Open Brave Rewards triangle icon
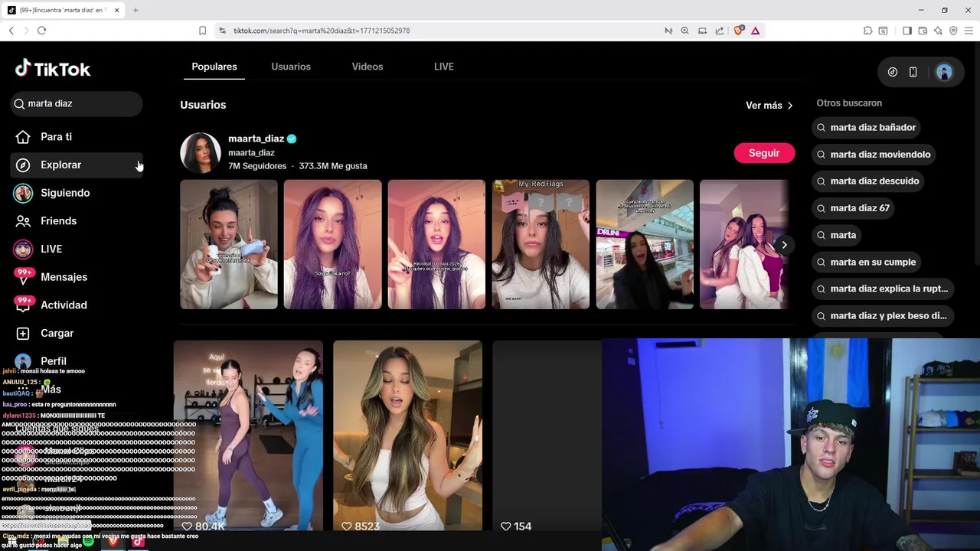980x551 pixels. point(756,31)
